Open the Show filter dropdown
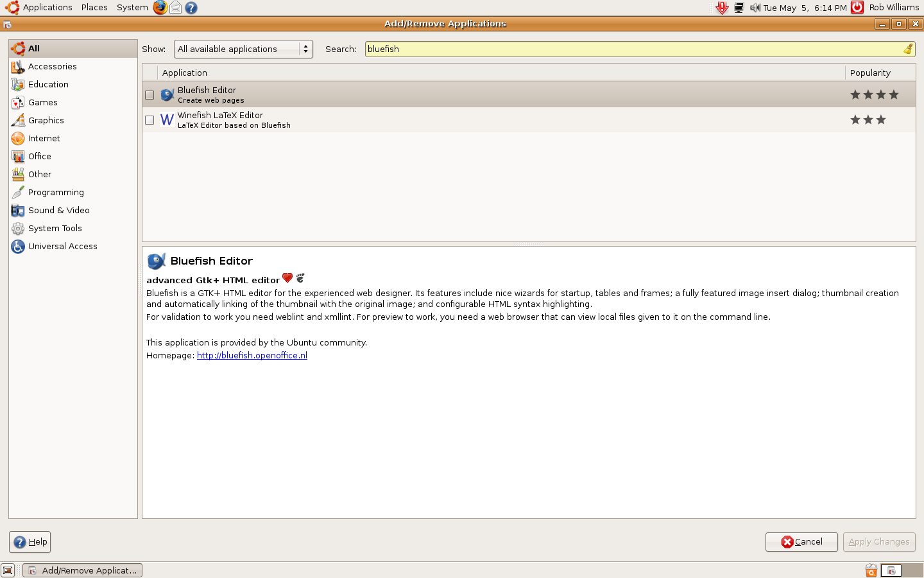Viewport: 924px width, 578px height. (x=243, y=49)
